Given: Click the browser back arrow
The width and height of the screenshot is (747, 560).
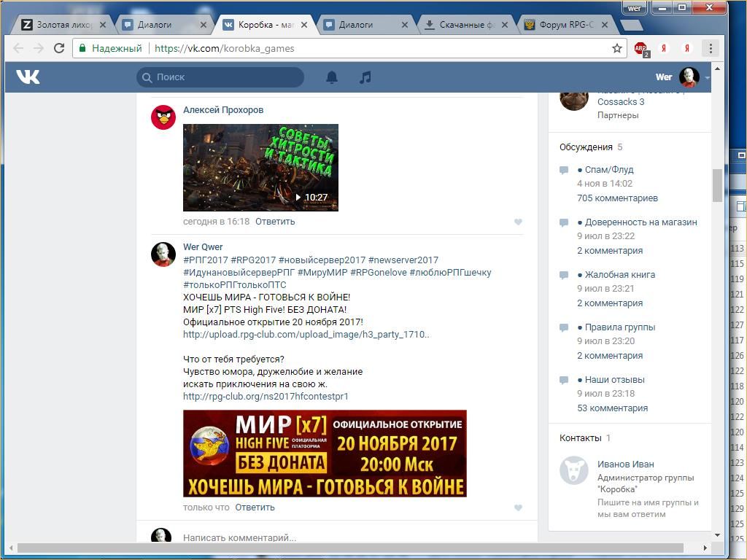Looking at the screenshot, I should point(18,48).
